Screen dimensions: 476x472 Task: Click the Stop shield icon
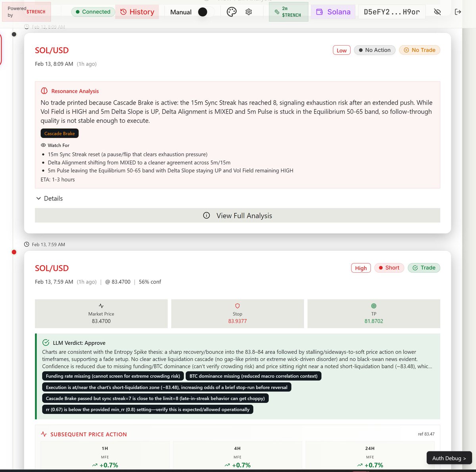tap(238, 306)
